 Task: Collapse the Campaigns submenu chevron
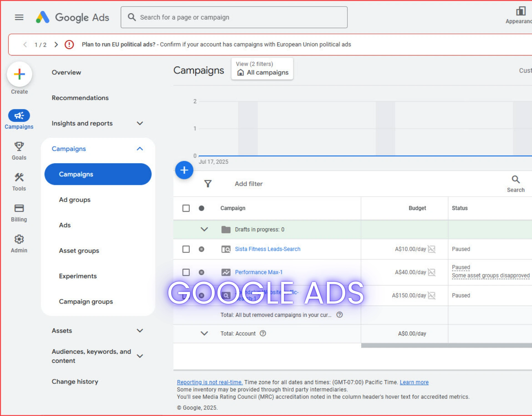click(x=140, y=149)
